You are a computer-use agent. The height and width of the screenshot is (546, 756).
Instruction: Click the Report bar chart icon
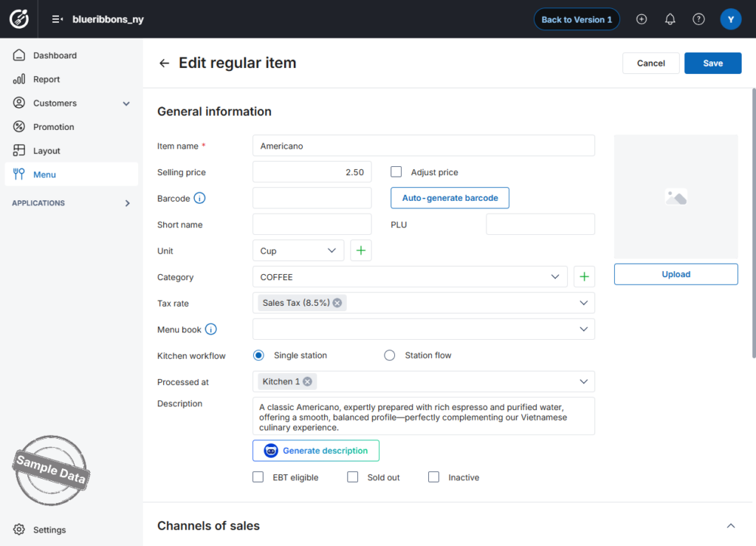[18, 79]
